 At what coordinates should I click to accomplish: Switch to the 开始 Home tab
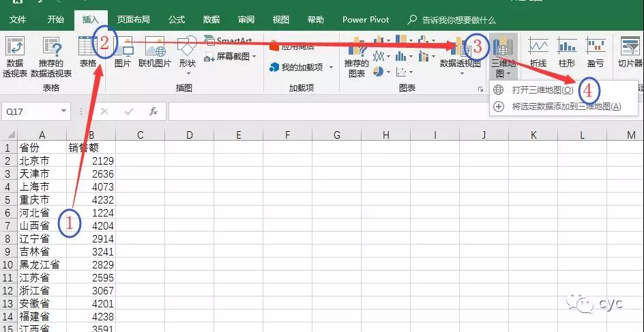coord(55,19)
